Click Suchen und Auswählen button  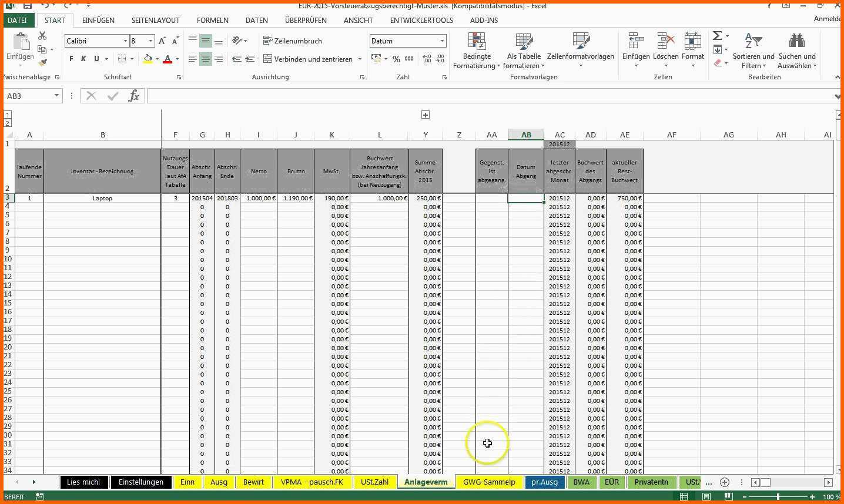tap(797, 51)
